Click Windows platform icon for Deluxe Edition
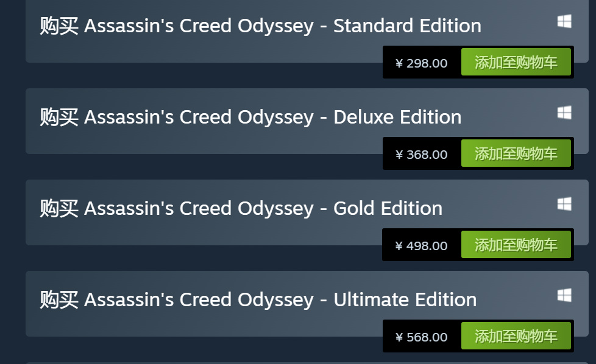 [564, 113]
